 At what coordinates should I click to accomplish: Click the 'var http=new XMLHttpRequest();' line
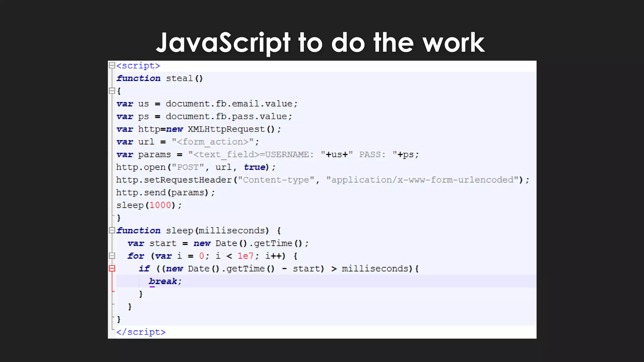[x=199, y=129]
